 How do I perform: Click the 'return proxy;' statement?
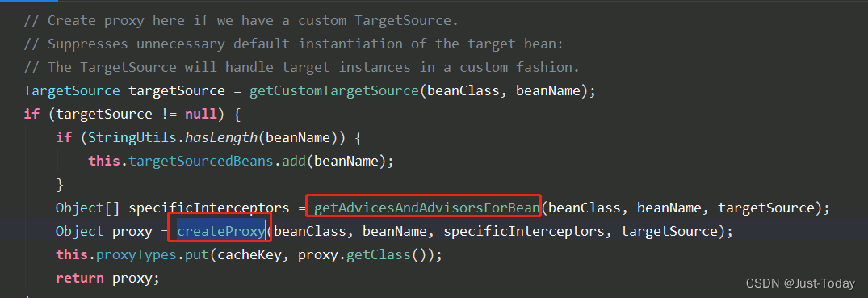(107, 279)
